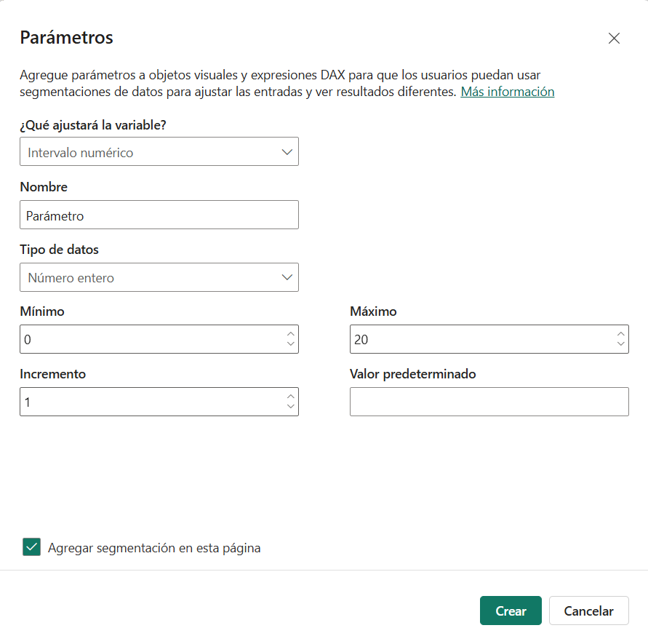Open the Intervalo numérico dropdown
Image resolution: width=648 pixels, height=644 pixels.
point(159,151)
